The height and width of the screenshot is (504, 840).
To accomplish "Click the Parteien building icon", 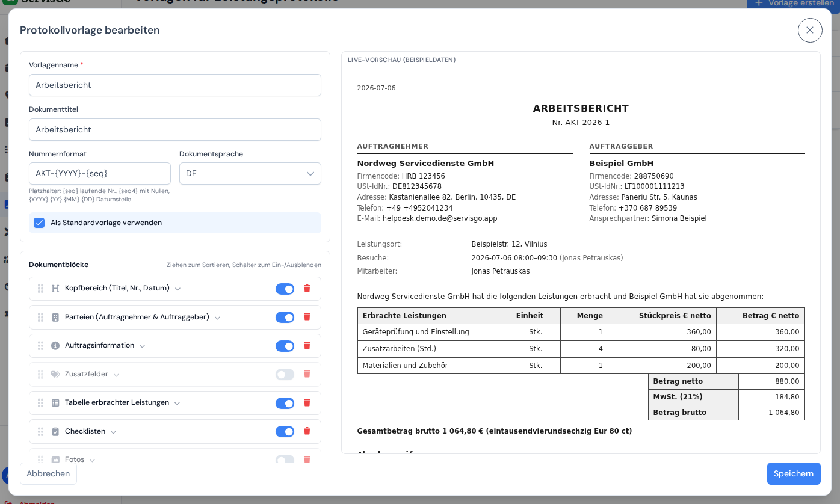I will point(55,317).
